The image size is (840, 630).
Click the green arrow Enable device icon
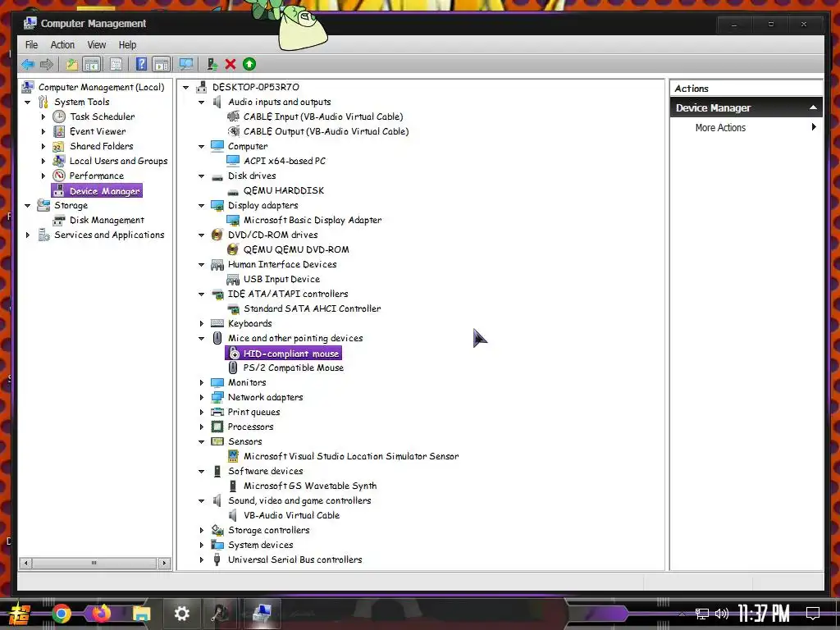[249, 64]
